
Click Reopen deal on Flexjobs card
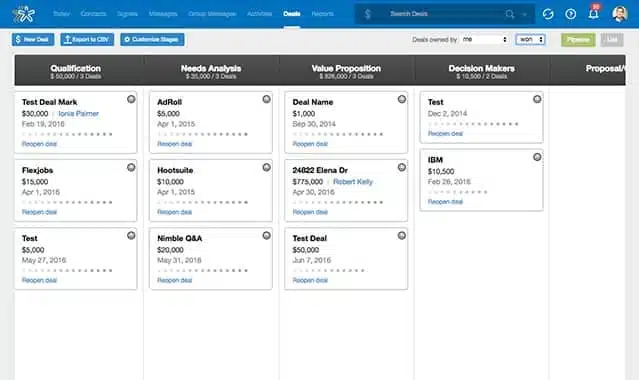click(39, 212)
